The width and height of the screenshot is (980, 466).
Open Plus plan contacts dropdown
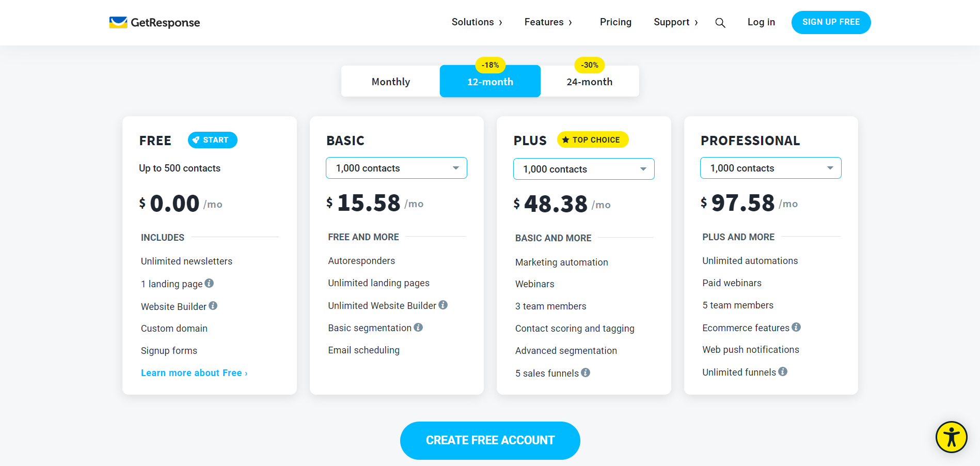click(583, 169)
